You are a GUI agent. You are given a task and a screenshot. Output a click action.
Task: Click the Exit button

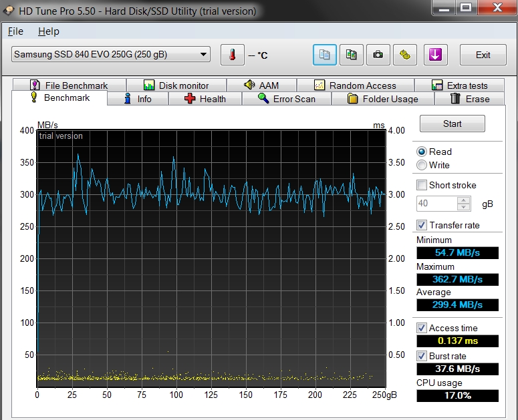[x=483, y=55]
